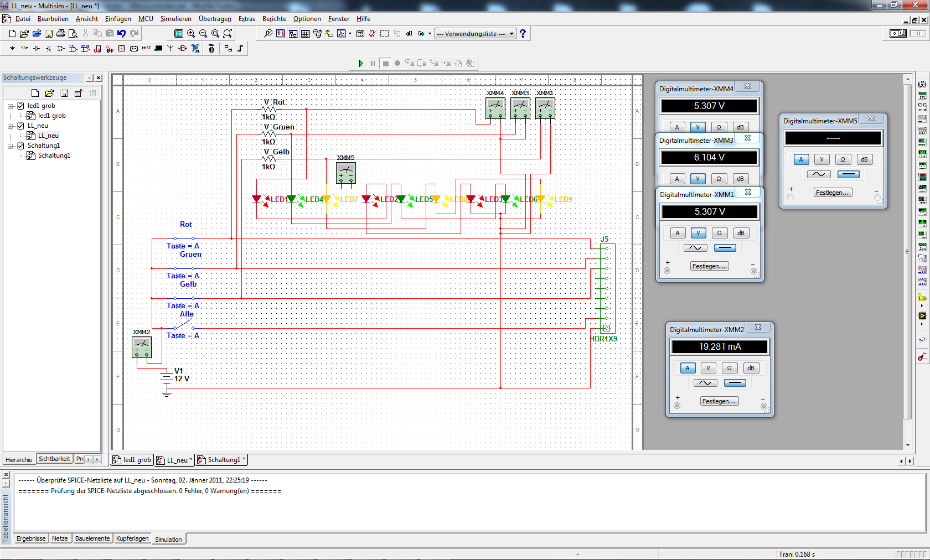Collapse the LL_neu tree node

10,126
